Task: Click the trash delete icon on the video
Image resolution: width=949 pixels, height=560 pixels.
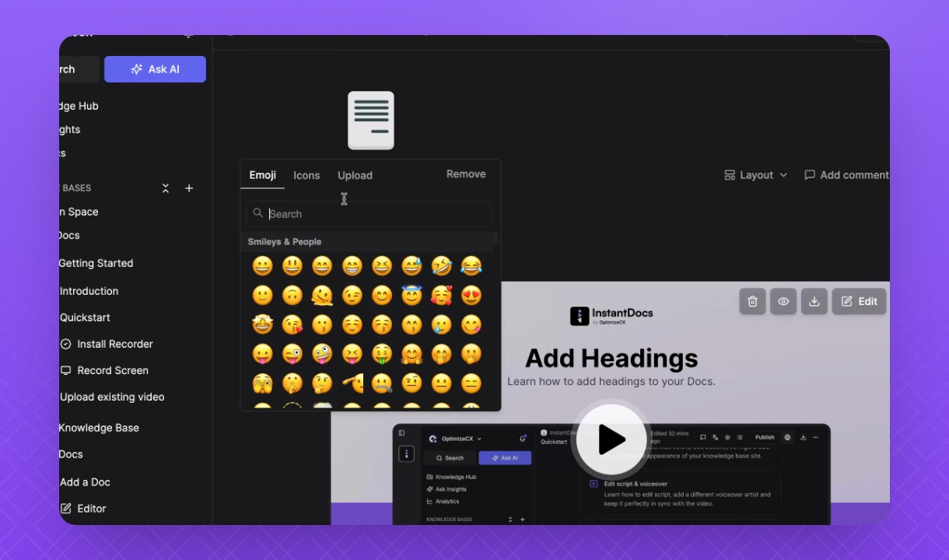Action: tap(752, 302)
